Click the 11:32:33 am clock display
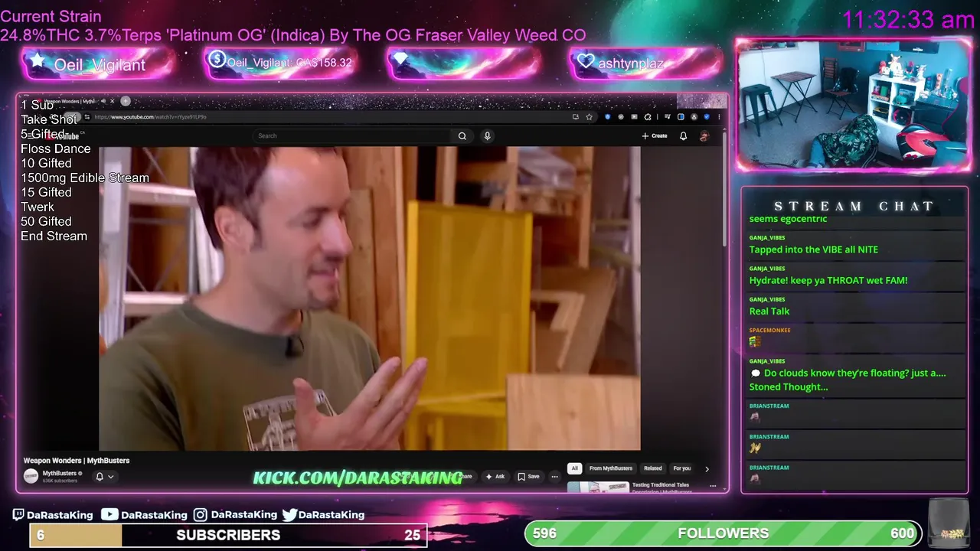This screenshot has width=980, height=551. (x=908, y=20)
